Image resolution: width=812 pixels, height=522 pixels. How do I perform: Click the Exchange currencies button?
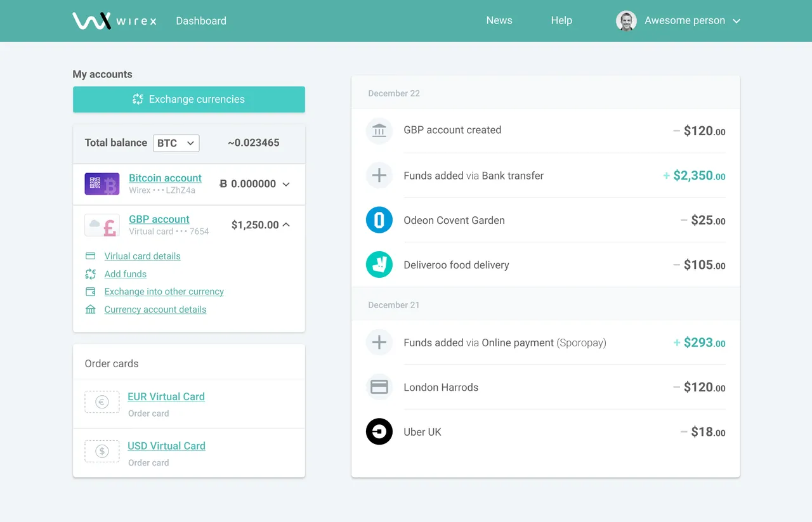pos(189,100)
